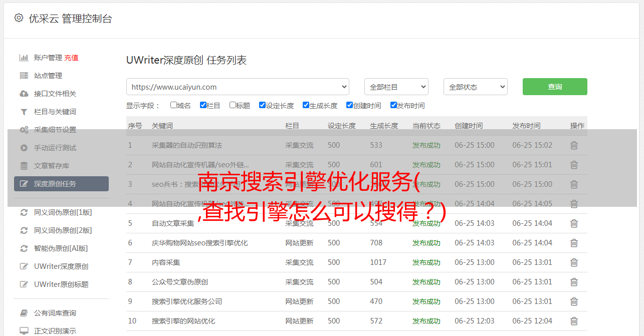Open 账户管理 bar chart icon
The height and width of the screenshot is (336, 644).
pos(24,58)
